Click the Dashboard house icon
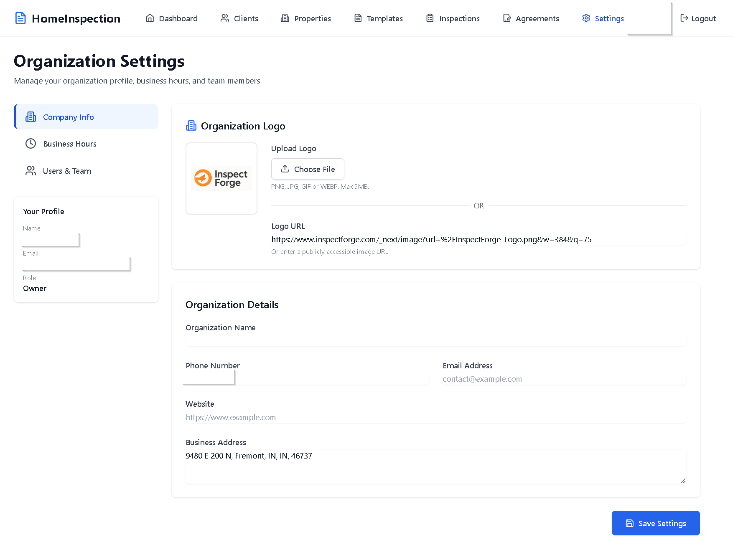733x560 pixels. click(150, 18)
